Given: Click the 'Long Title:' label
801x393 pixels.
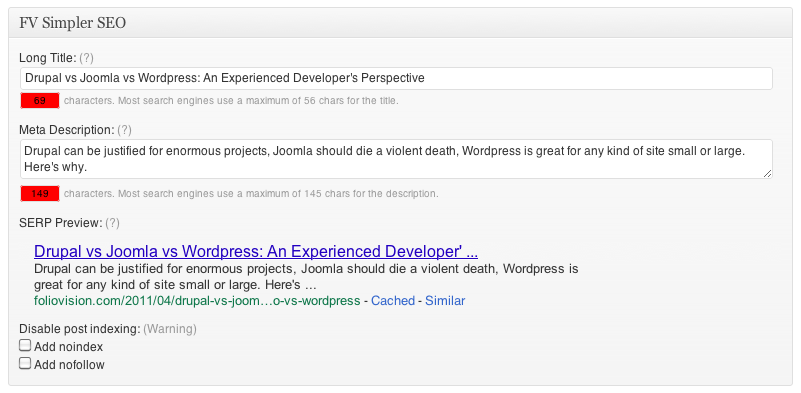Looking at the screenshot, I should (48, 58).
